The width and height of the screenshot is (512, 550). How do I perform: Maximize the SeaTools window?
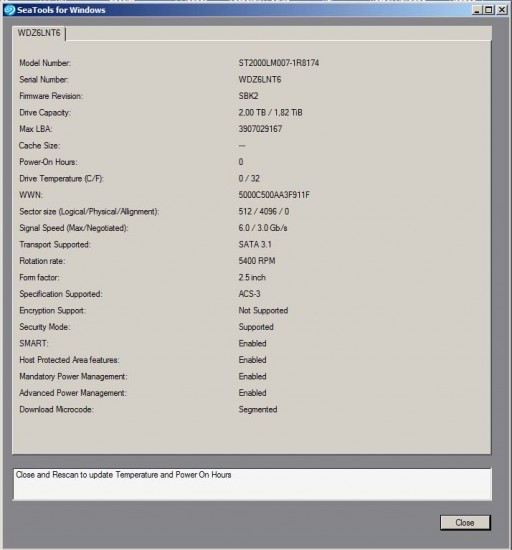point(489,10)
